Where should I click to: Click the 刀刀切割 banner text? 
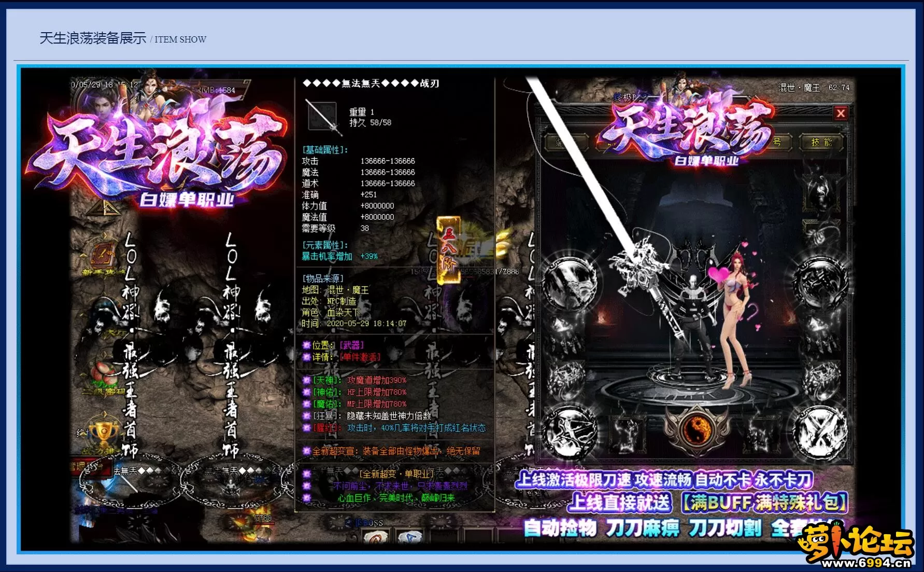(725, 528)
